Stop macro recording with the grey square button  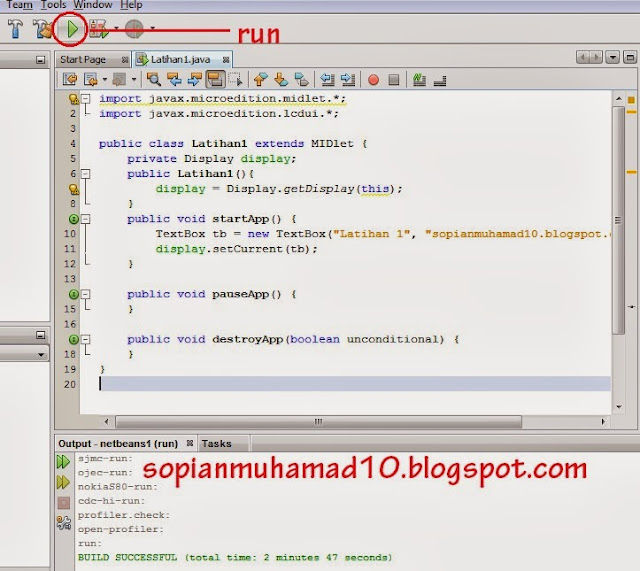pos(394,79)
